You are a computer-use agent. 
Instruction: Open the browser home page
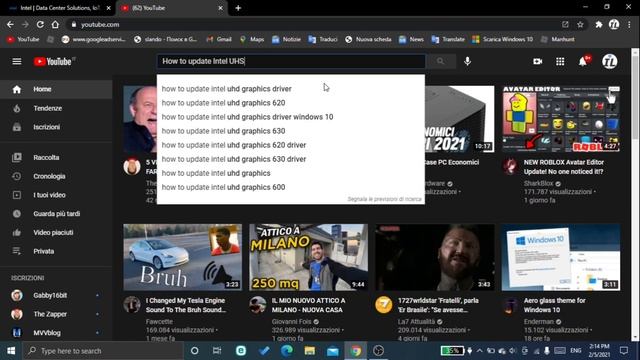tap(55, 24)
